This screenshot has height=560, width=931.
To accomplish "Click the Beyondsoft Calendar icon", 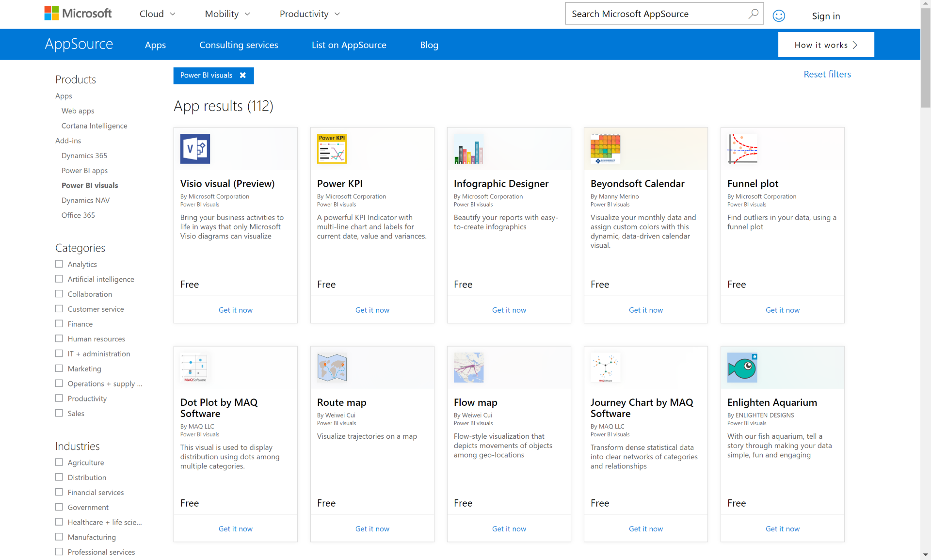I will click(605, 149).
